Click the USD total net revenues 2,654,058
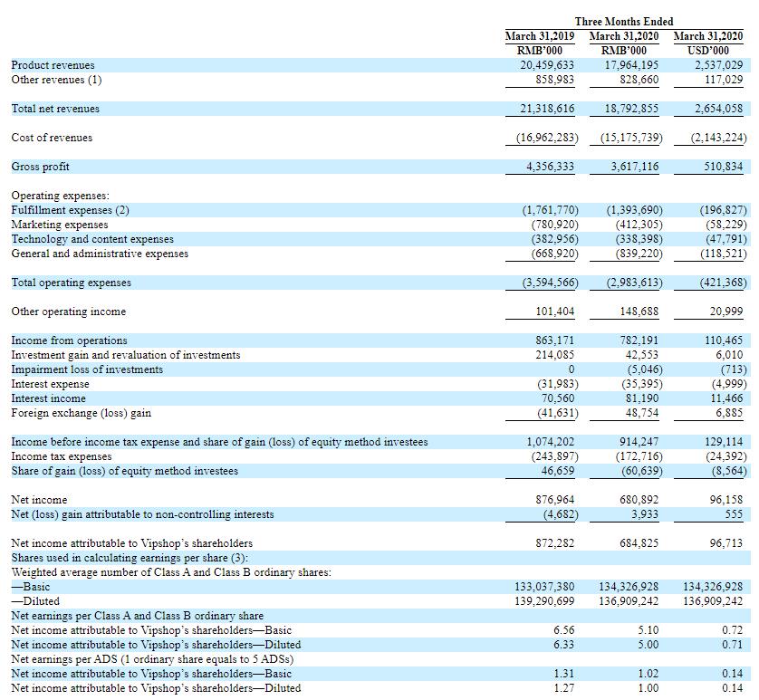 coord(719,109)
